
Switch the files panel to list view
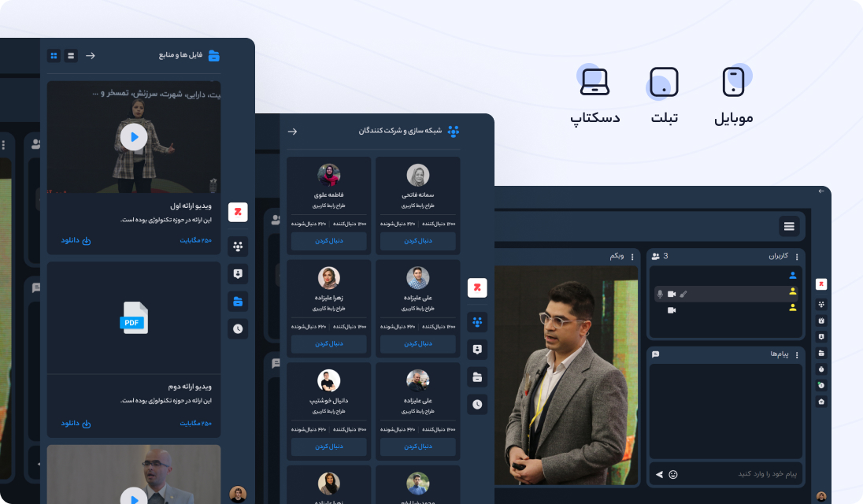[71, 56]
